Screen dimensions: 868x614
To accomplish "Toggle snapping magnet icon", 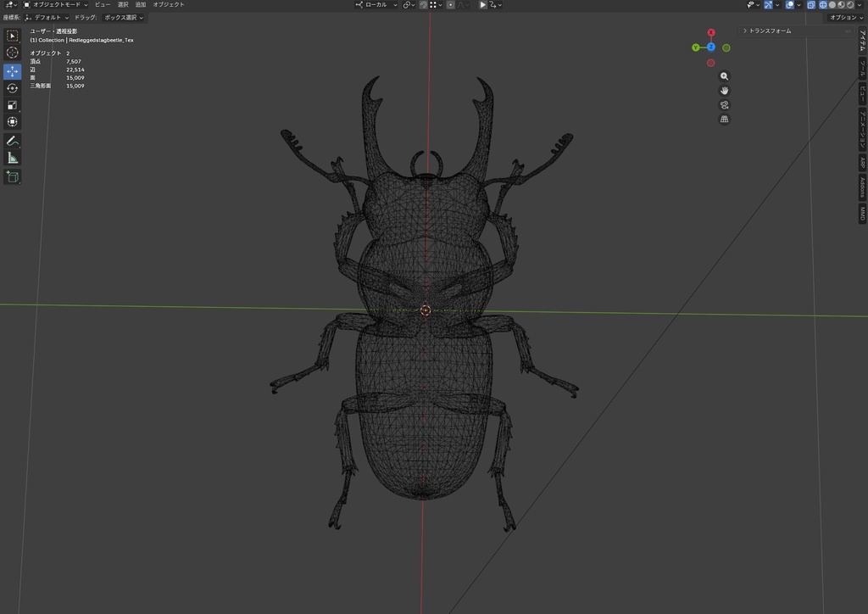I will coord(424,4).
